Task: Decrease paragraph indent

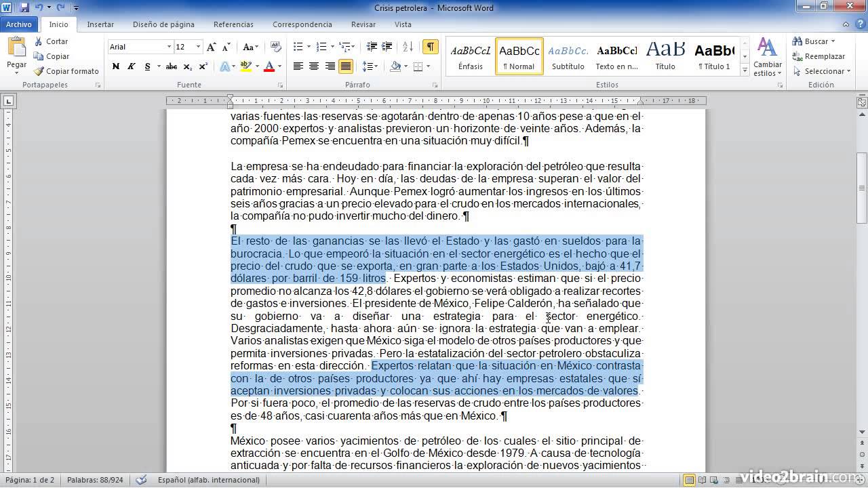Action: 372,47
